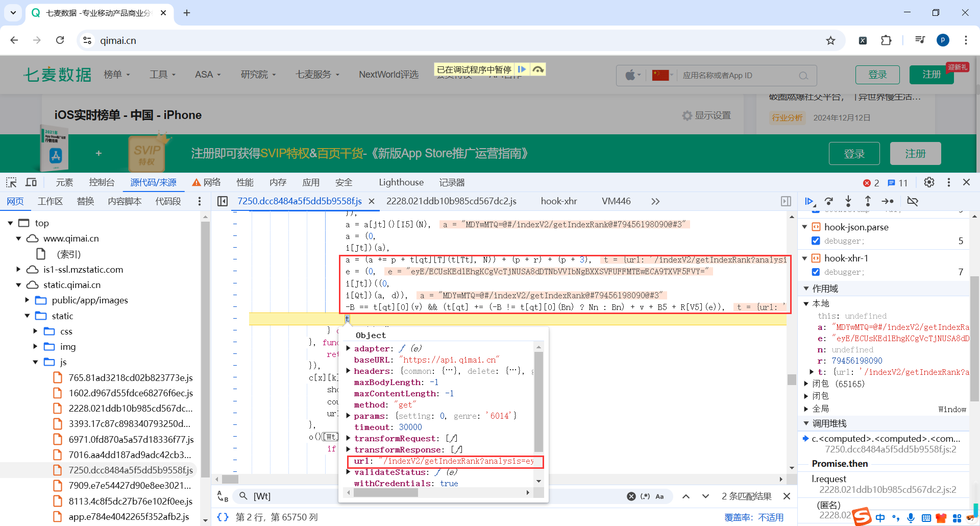Collapse the js folder

35,362
